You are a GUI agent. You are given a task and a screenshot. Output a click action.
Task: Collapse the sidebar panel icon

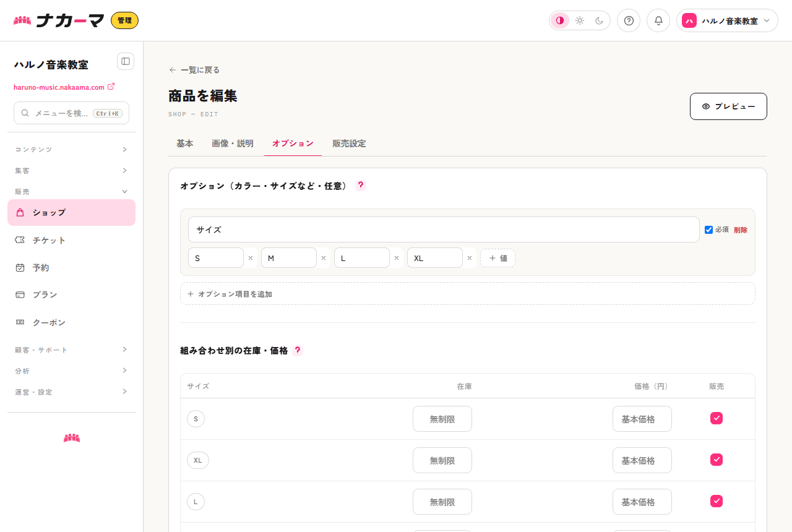(126, 61)
